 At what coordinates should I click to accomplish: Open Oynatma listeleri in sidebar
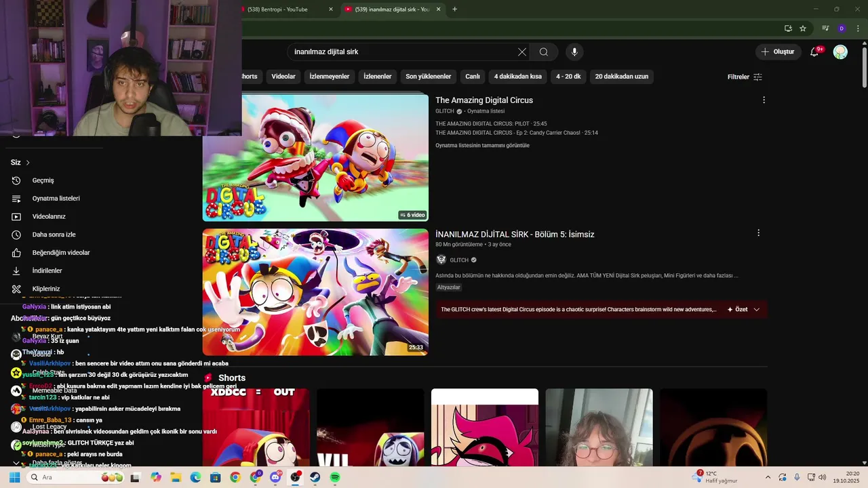[x=54, y=199]
